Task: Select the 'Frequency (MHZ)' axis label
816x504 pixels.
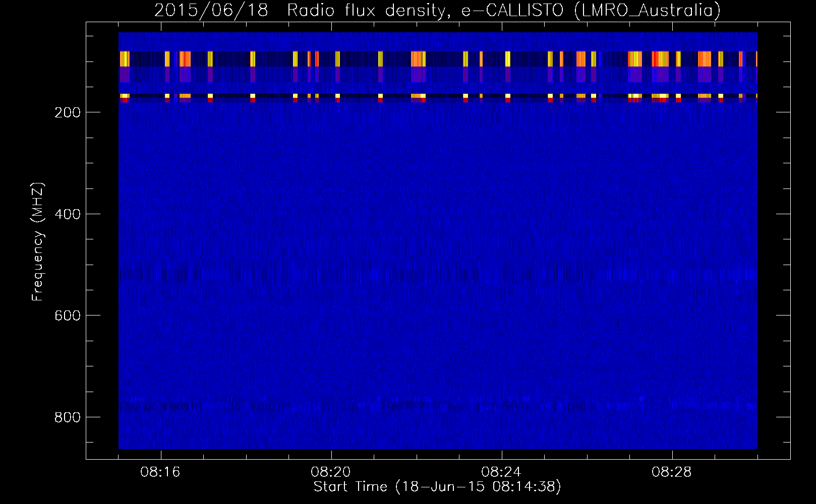Action: [38, 242]
